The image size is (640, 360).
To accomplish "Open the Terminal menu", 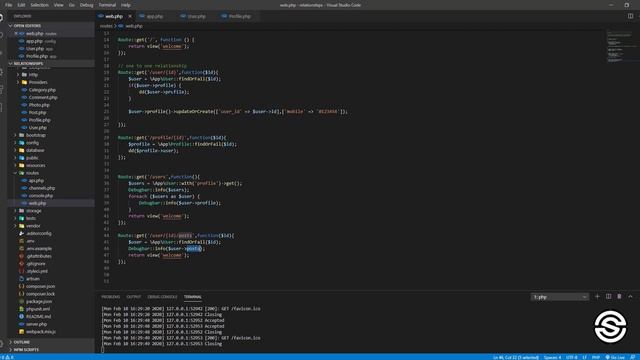I will tap(107, 5).
